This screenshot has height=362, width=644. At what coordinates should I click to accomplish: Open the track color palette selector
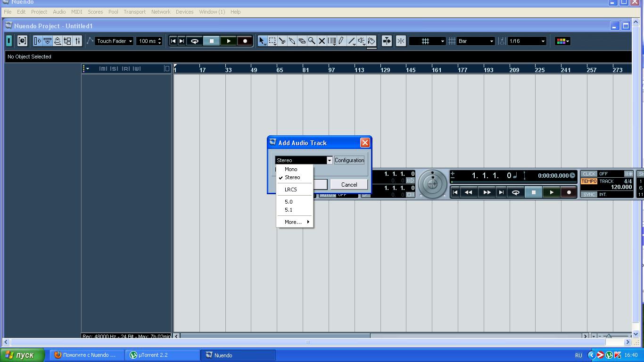[x=562, y=41]
